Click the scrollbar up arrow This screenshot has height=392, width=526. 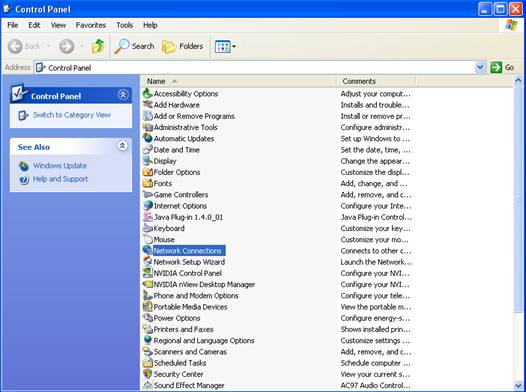coord(518,80)
